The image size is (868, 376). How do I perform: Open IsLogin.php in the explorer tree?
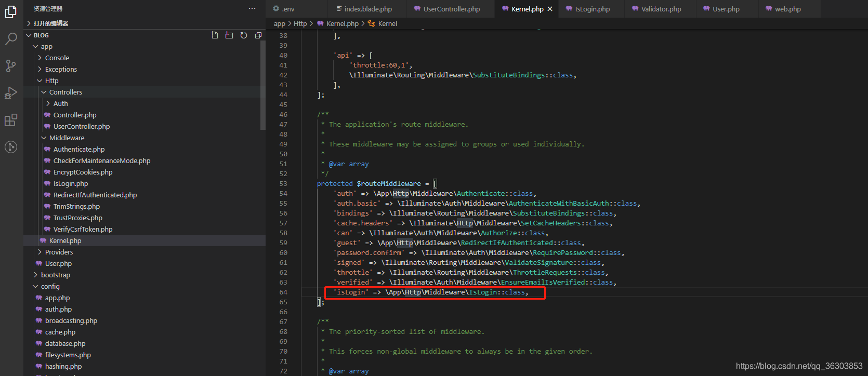pos(144,183)
